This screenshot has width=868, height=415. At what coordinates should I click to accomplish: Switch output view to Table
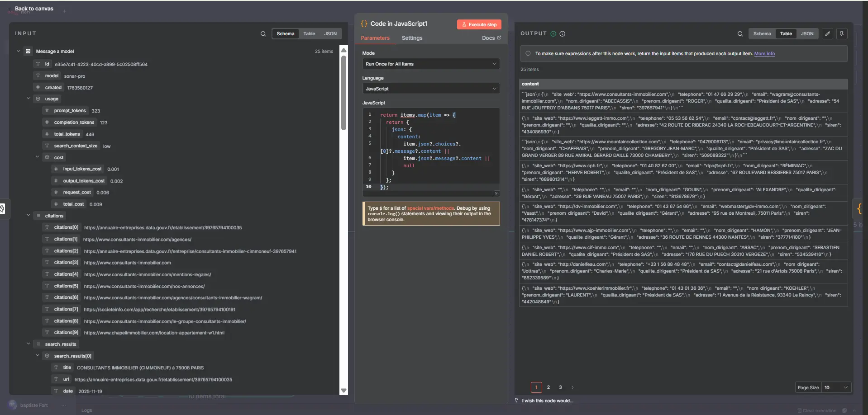click(x=786, y=34)
